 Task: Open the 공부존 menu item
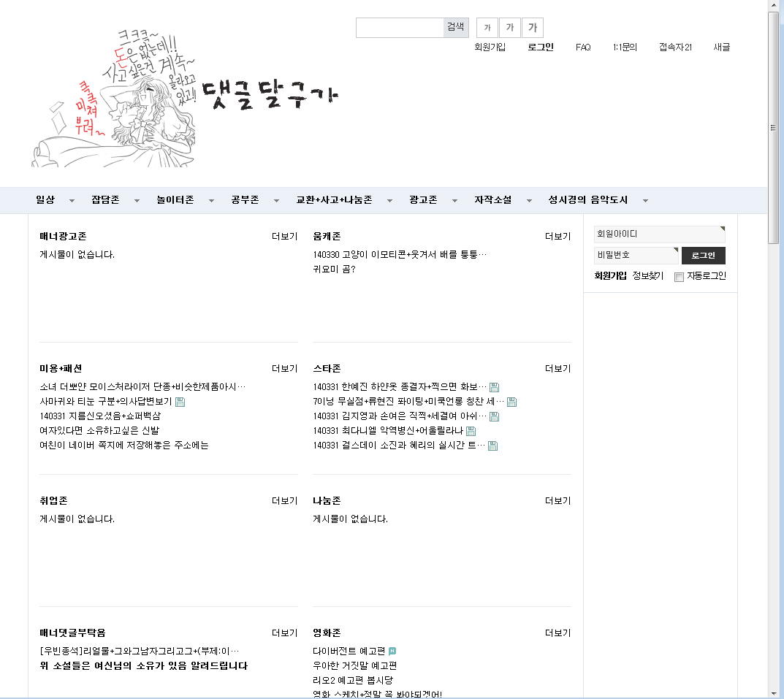(245, 200)
